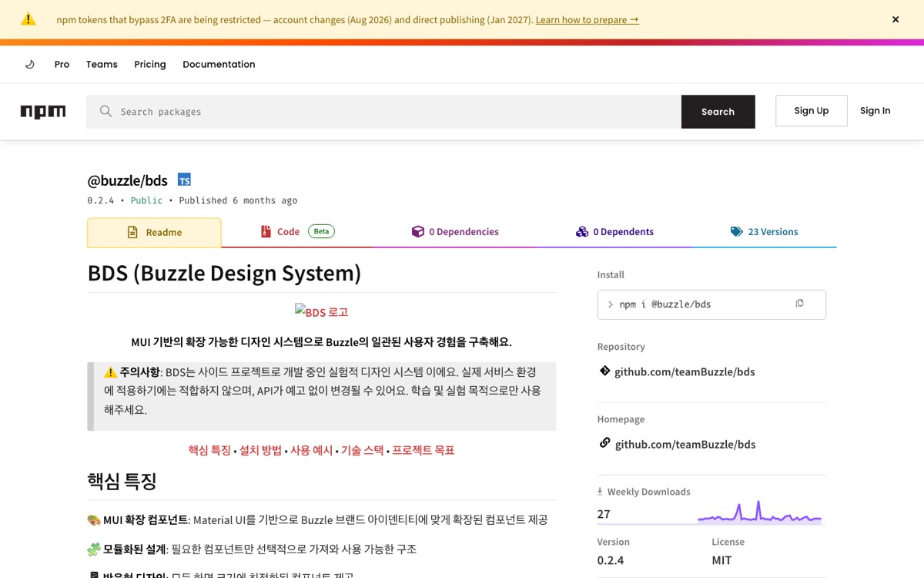Jump to the 사용 예시 anchor link
The width and height of the screenshot is (924, 578).
[x=311, y=450]
